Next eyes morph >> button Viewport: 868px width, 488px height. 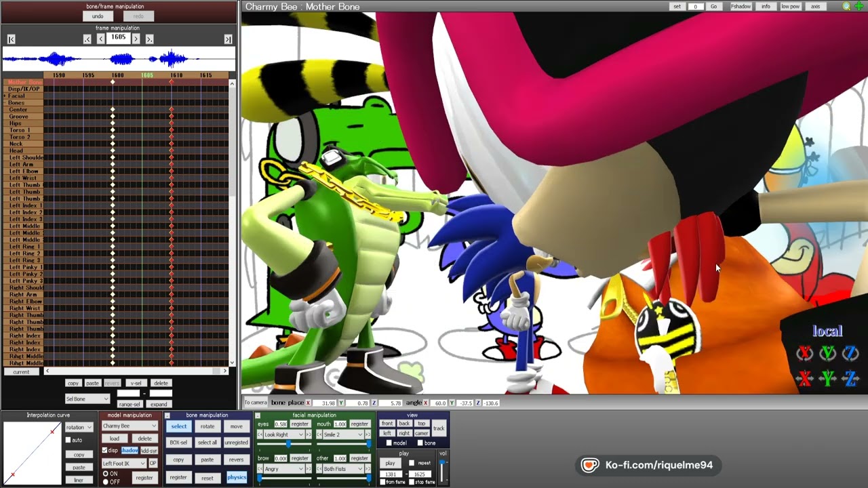pos(310,434)
